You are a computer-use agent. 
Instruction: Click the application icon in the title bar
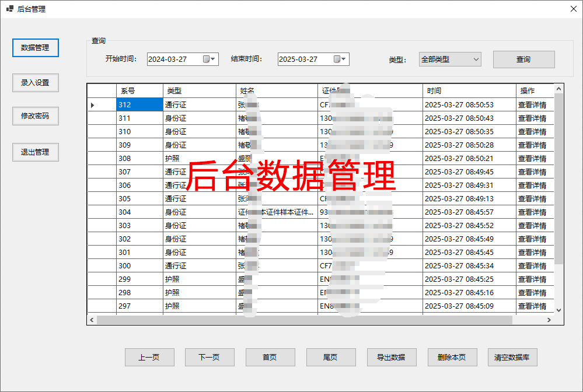[x=8, y=8]
